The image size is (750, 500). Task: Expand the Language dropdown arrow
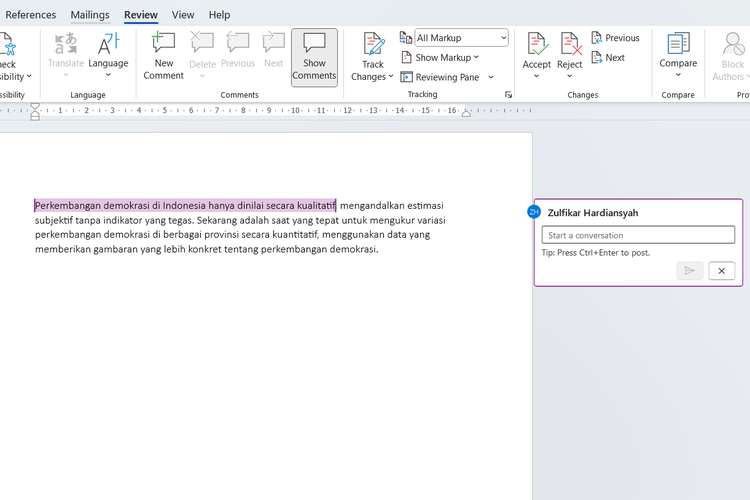[108, 75]
